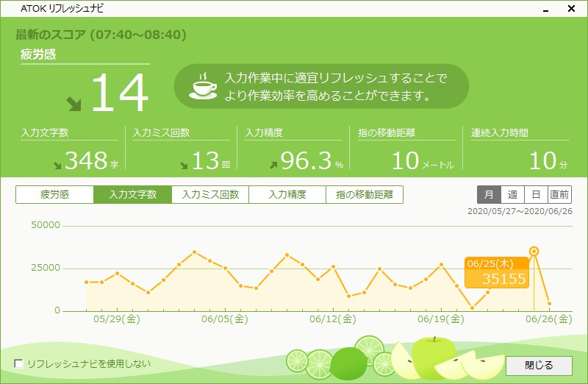Viewport: 588px width, 384px height.
Task: Switch chart to 疲労感 tab
Action: click(54, 194)
